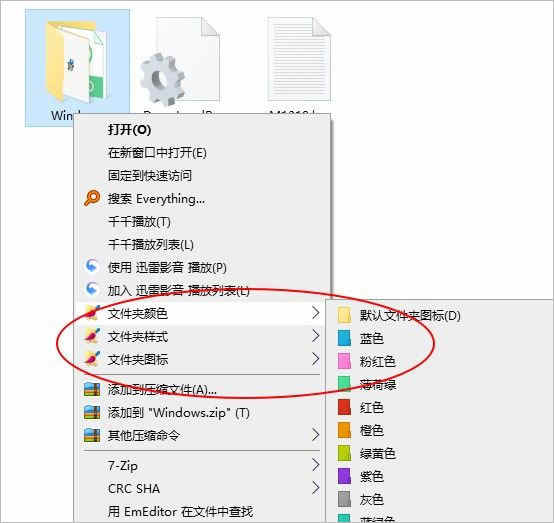
Task: Choose 打开(O) from the context menu
Action: click(130, 130)
